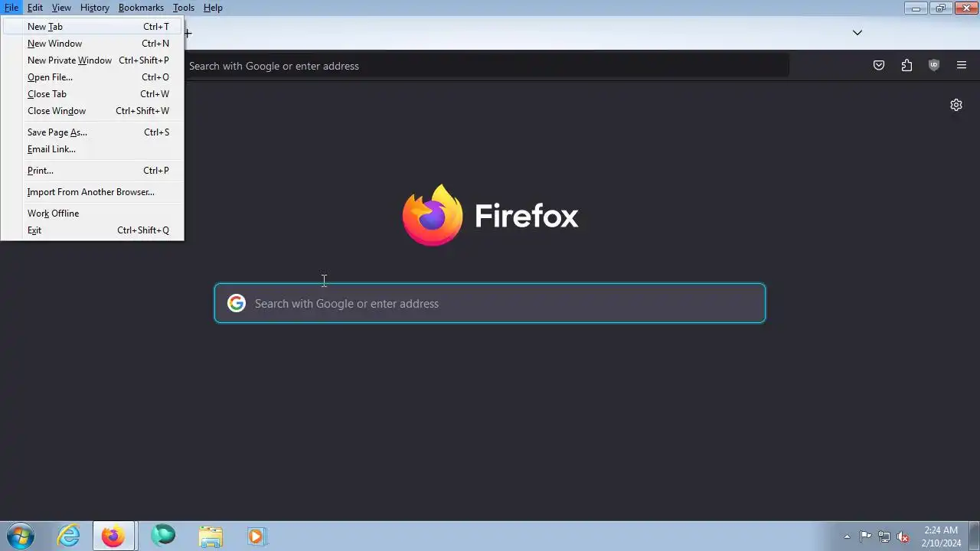Open the Windows Start button
The width and height of the screenshot is (980, 551).
[21, 536]
